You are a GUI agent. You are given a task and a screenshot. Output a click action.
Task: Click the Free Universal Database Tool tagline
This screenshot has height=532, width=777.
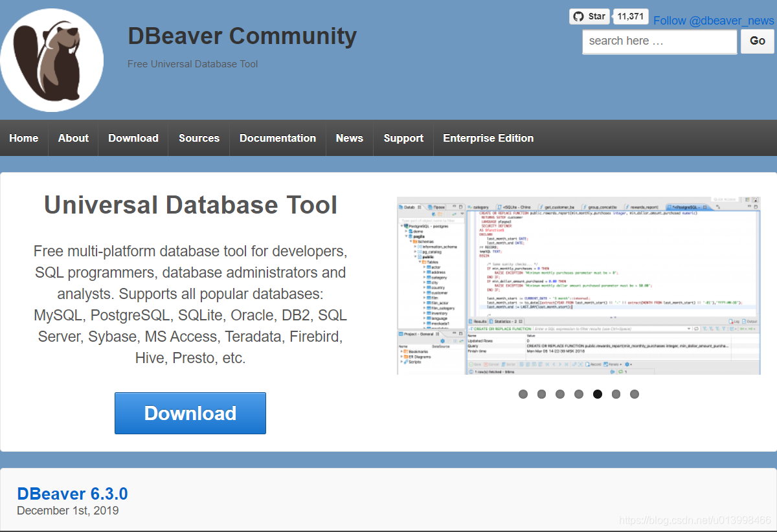tap(192, 64)
